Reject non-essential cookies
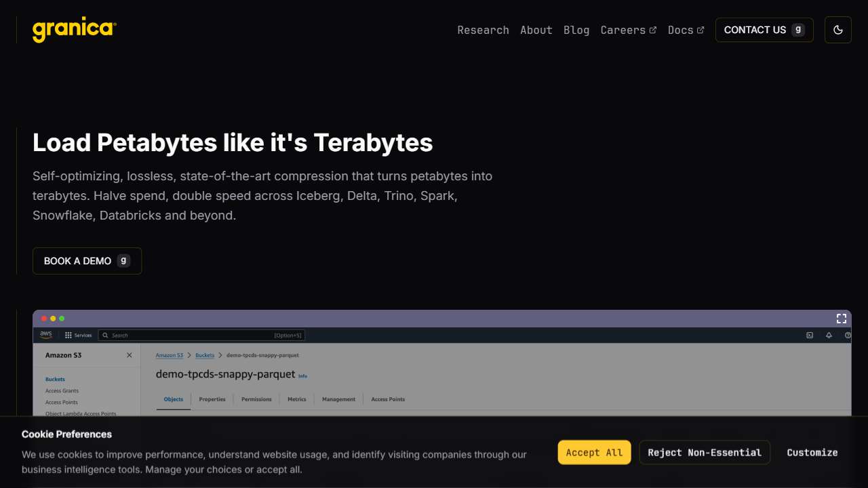The height and width of the screenshot is (488, 868). click(704, 453)
